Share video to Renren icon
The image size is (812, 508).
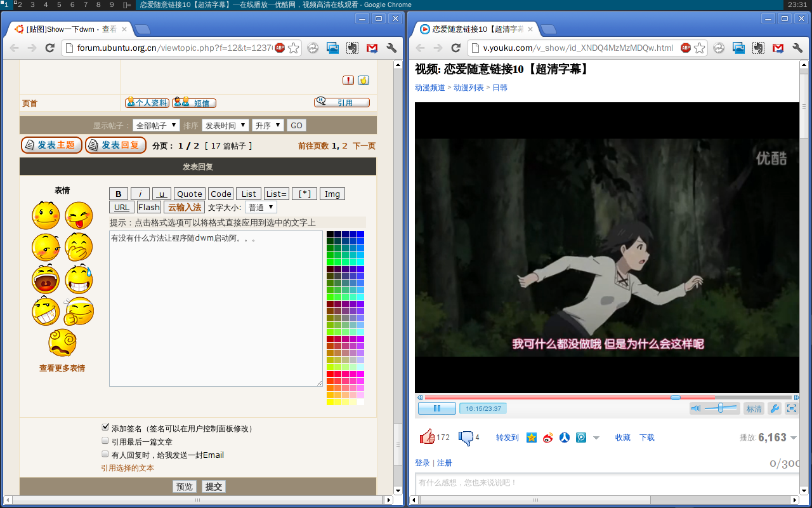click(x=565, y=438)
